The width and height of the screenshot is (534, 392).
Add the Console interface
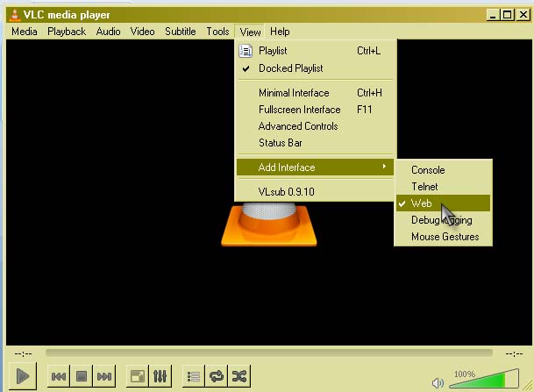(x=443, y=170)
